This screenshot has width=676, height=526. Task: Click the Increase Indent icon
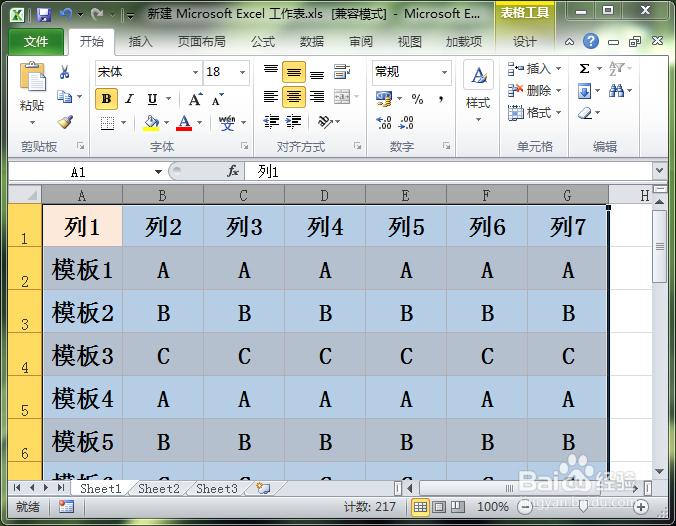pos(294,122)
